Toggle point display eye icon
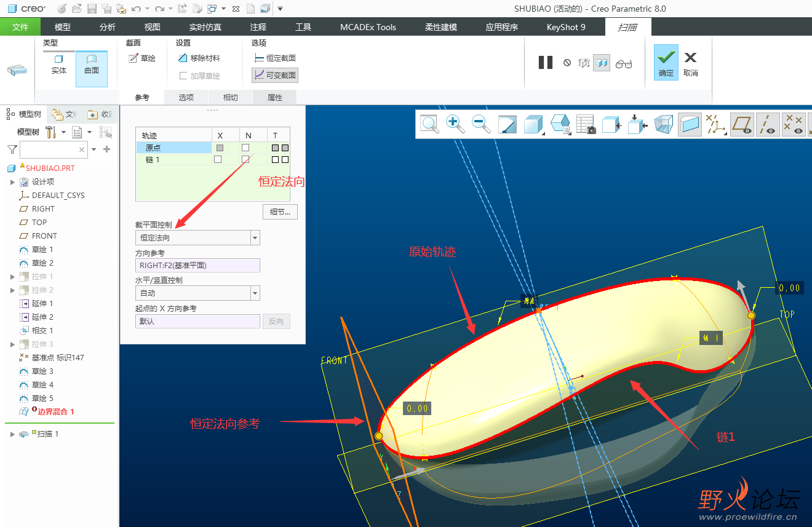The image size is (812, 527). (x=794, y=125)
